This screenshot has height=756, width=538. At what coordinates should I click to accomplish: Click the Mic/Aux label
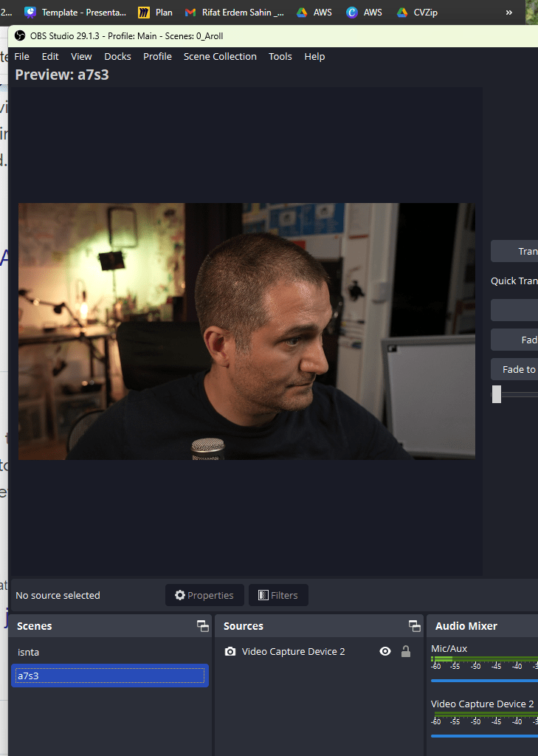coord(449,648)
